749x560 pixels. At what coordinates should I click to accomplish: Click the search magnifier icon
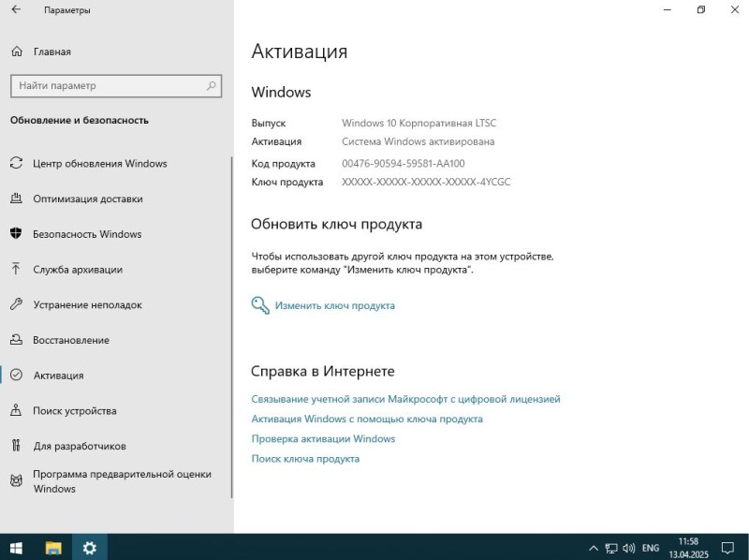[212, 85]
